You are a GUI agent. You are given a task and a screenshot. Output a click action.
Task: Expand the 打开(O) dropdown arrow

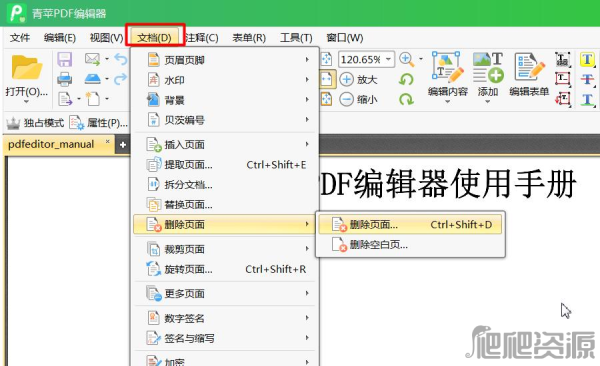click(x=26, y=102)
